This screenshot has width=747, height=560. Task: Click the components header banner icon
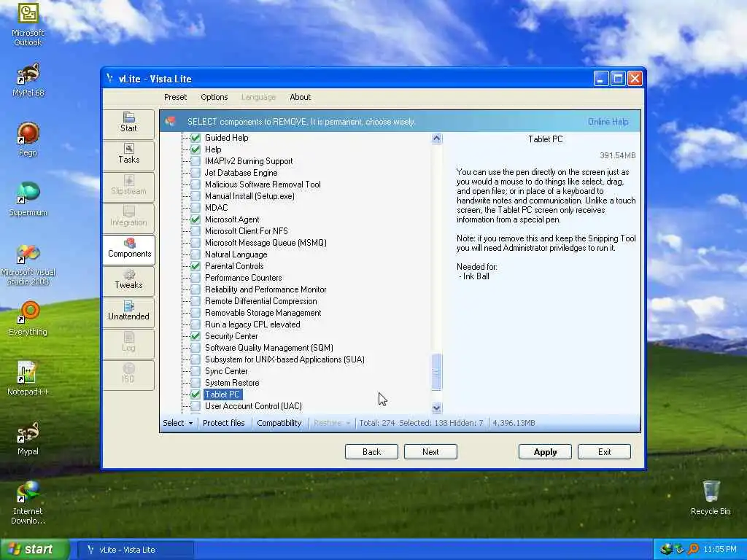click(x=170, y=122)
